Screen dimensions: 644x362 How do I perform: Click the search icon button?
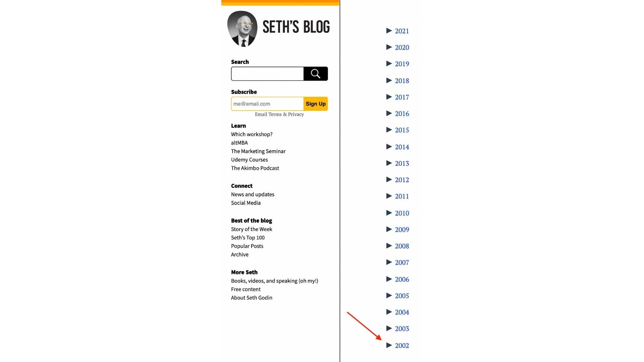coord(315,73)
